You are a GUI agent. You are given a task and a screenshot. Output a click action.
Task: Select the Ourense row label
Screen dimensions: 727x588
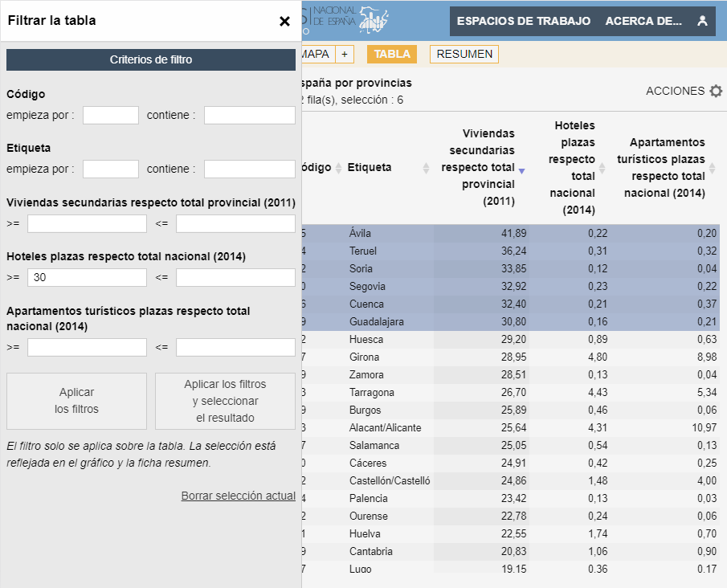click(x=369, y=516)
